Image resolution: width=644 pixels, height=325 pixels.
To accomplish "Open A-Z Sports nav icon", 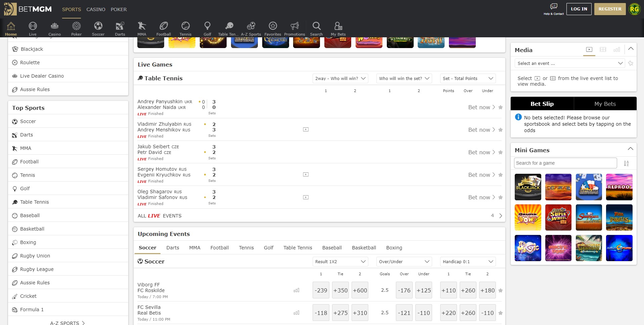I will click(x=251, y=28).
